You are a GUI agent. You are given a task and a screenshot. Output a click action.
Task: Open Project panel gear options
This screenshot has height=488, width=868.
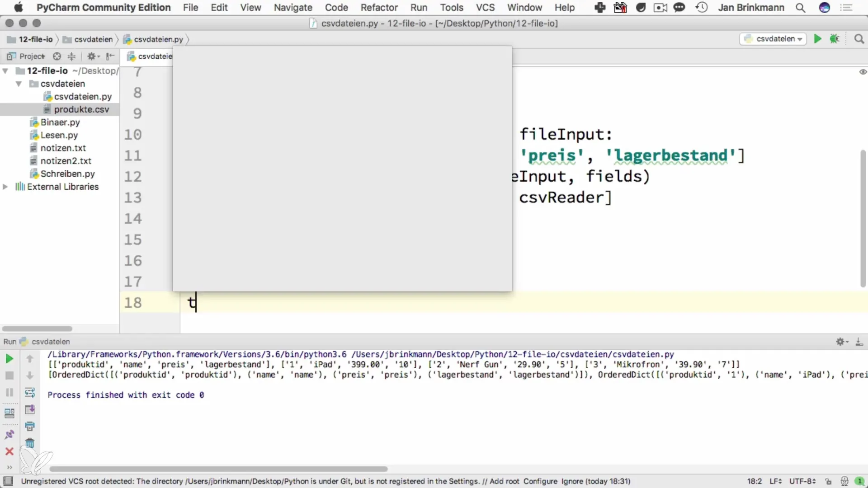93,56
